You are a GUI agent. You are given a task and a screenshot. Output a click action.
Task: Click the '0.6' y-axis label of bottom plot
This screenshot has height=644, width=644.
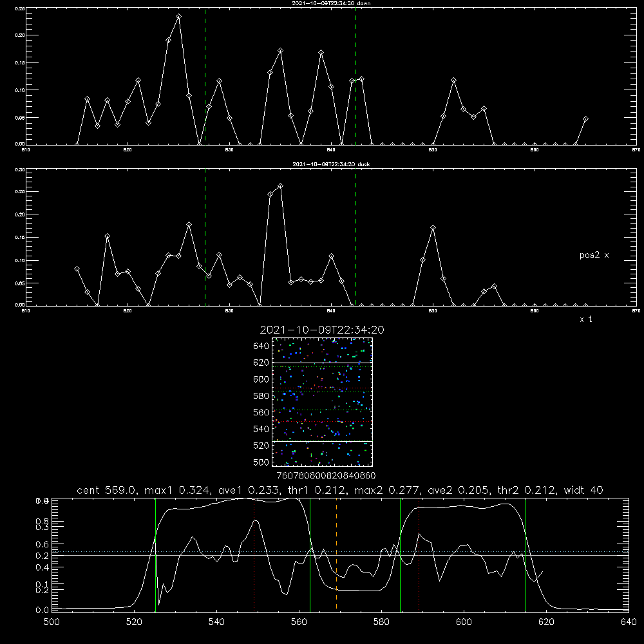click(x=42, y=544)
